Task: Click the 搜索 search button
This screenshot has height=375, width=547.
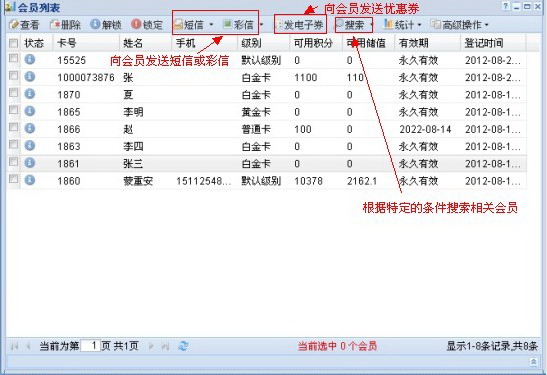Action: point(351,25)
